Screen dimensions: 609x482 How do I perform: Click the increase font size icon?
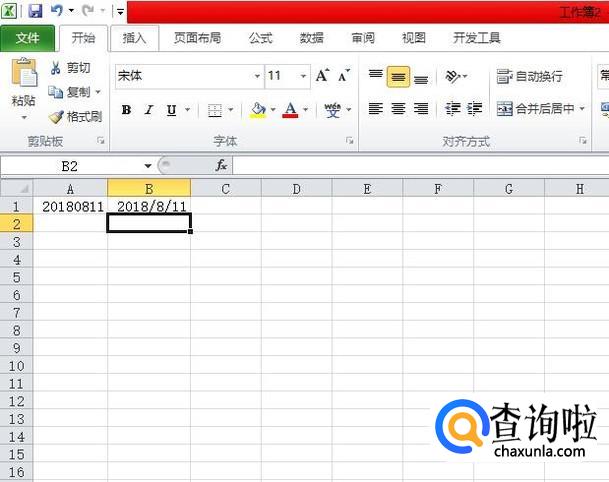[x=322, y=76]
